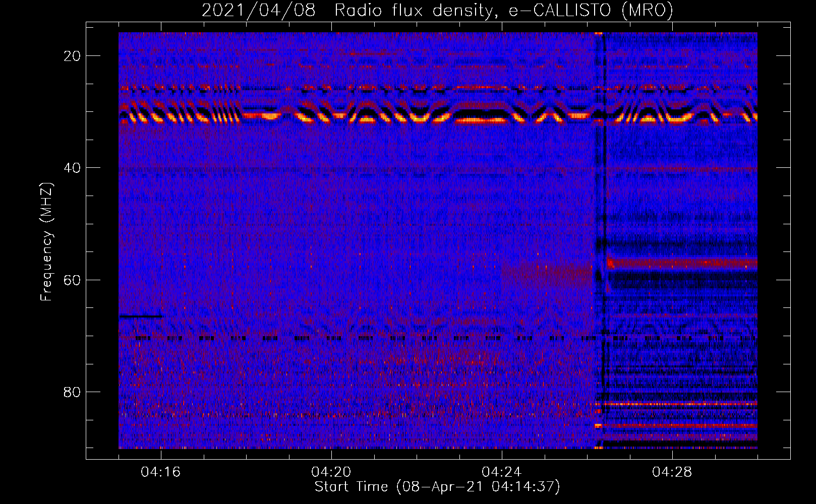Select the 04:24 time tick label
The image size is (816, 504).
coord(502,472)
